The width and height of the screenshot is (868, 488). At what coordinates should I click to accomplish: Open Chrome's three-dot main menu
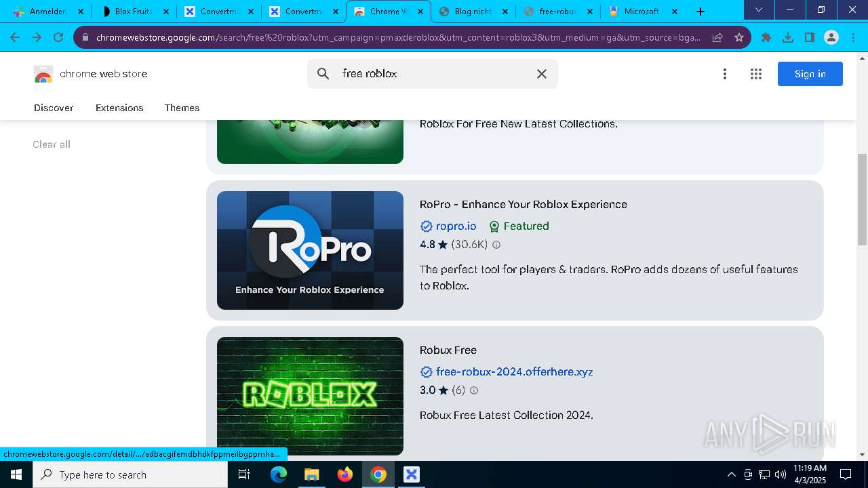coord(853,37)
